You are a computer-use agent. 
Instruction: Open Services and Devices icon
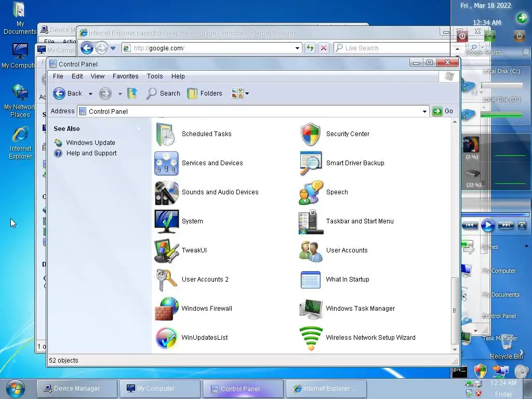166,163
